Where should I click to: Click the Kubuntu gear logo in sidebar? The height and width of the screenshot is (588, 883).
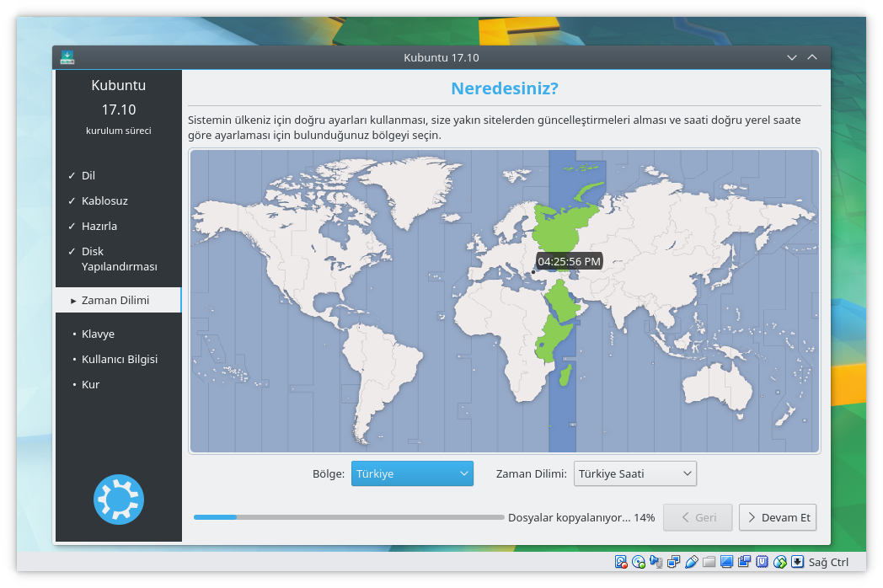pyautogui.click(x=119, y=500)
